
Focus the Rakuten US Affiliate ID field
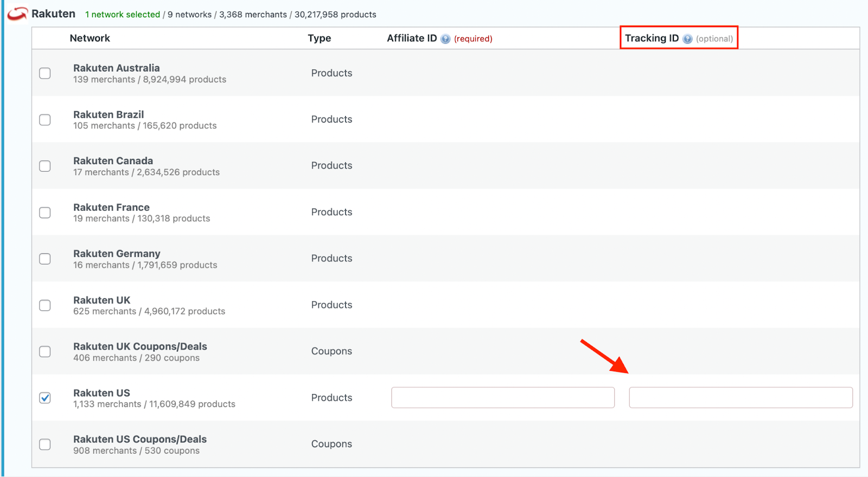pos(503,397)
